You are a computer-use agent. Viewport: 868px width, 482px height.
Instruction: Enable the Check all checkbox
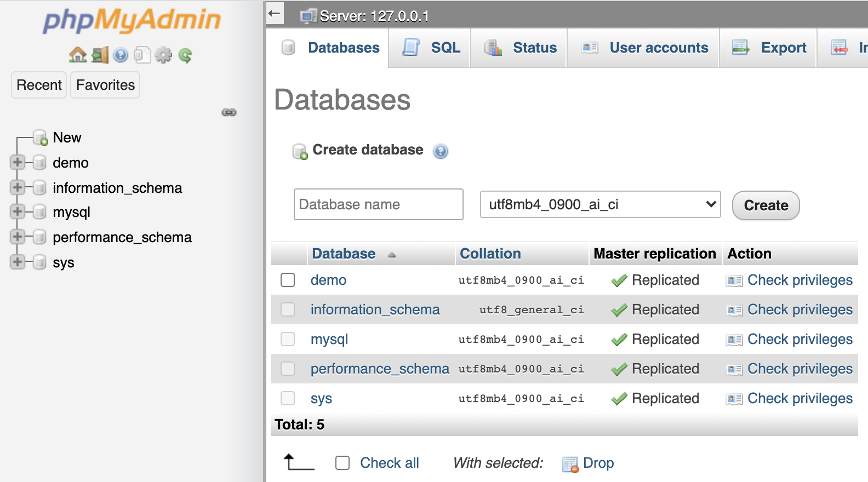click(342, 463)
